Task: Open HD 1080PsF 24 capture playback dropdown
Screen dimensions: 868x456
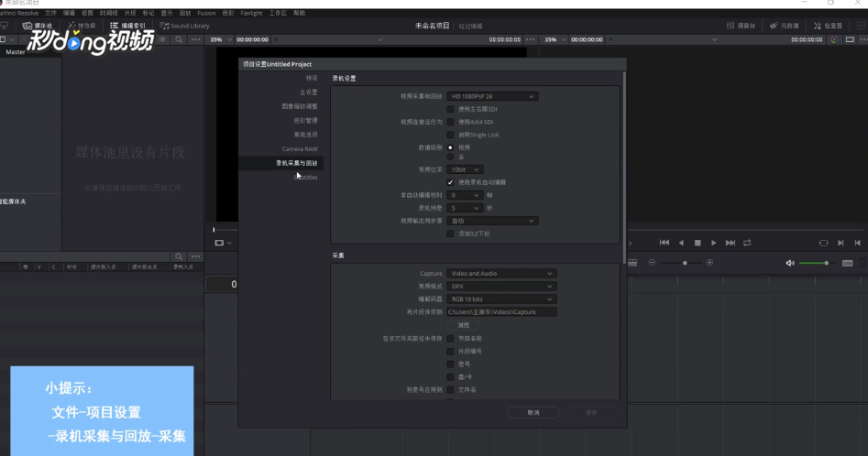Action: click(492, 96)
